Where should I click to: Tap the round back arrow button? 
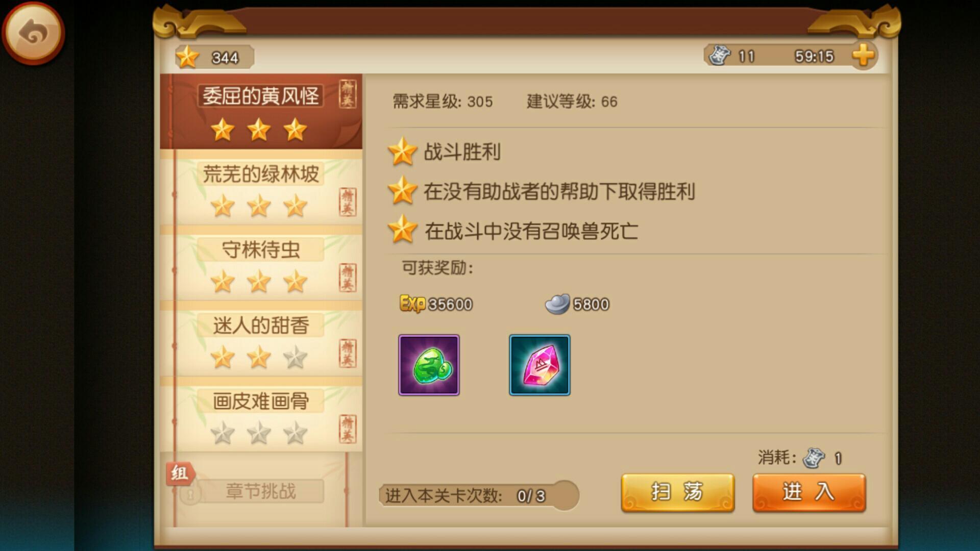click(33, 33)
